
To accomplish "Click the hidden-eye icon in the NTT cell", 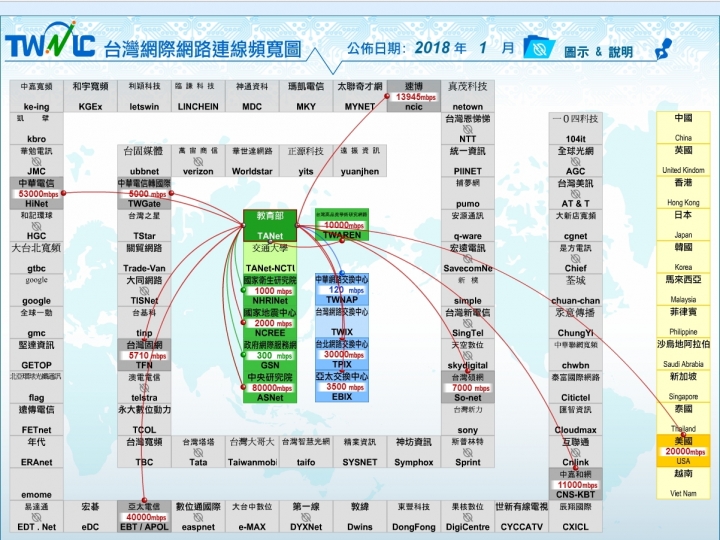I will point(467,129).
